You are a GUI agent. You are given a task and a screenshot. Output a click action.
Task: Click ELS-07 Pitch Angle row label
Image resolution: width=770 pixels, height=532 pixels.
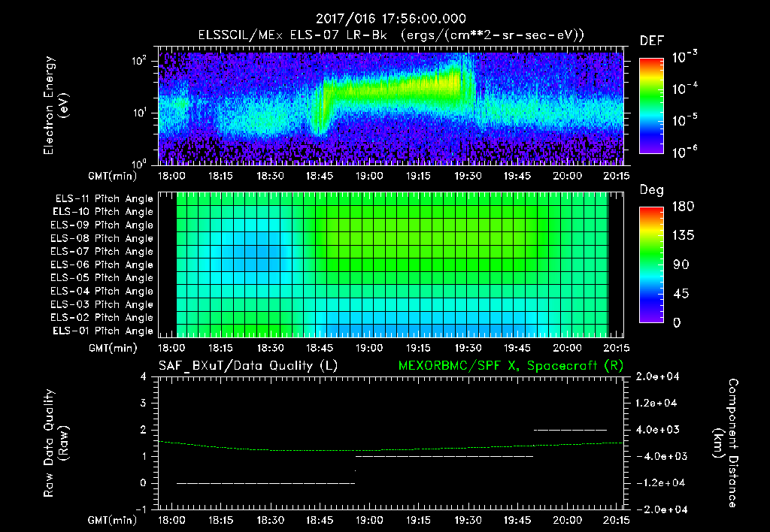[102, 251]
